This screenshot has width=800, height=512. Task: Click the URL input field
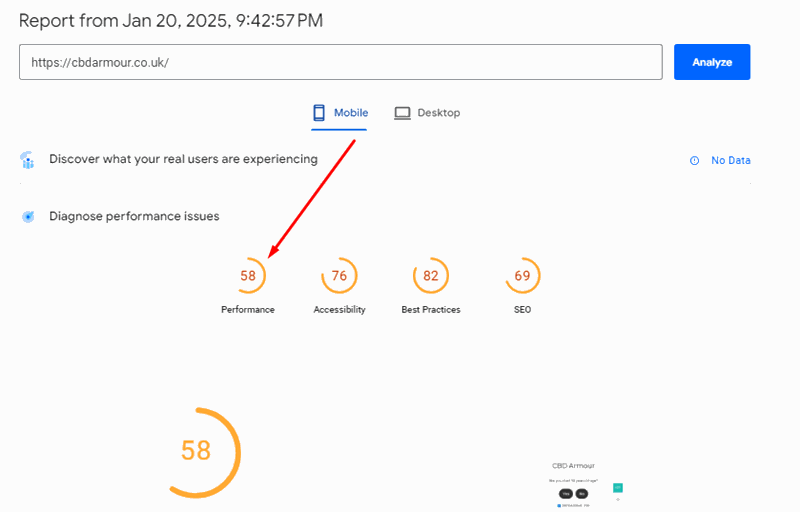[340, 62]
